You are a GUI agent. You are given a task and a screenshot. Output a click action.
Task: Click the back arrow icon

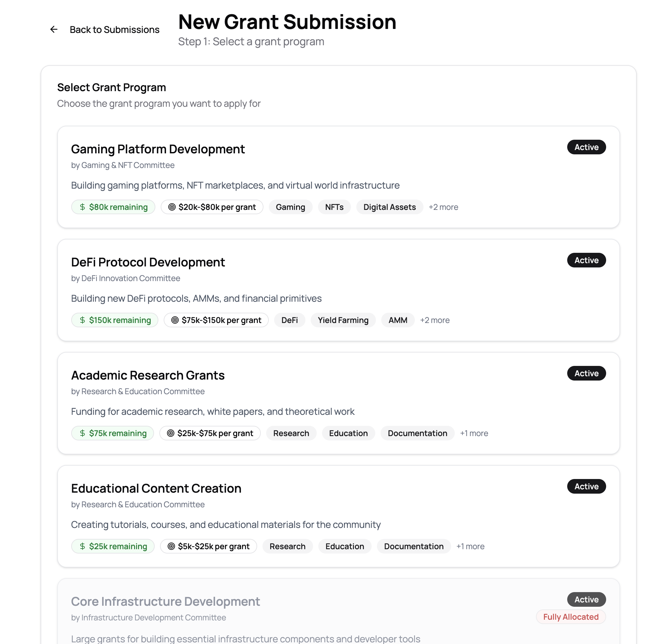click(x=54, y=30)
